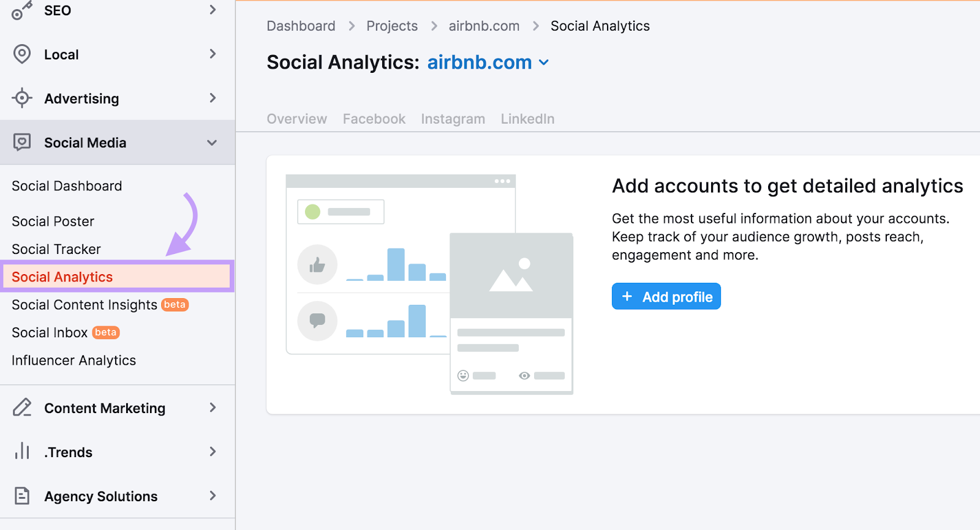Click the comment bubble icon in illustration

(x=317, y=321)
